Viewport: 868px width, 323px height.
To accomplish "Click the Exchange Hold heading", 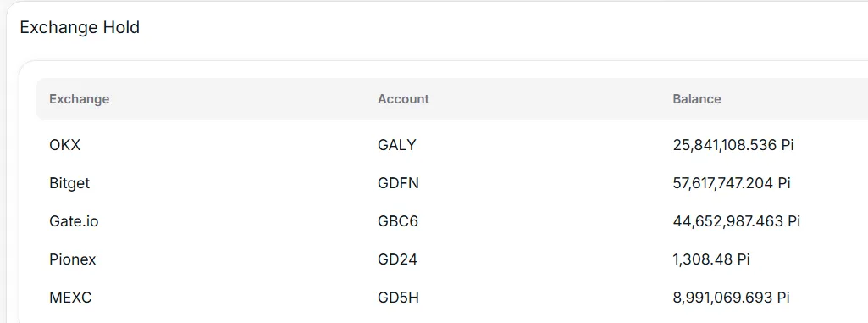I will point(80,27).
